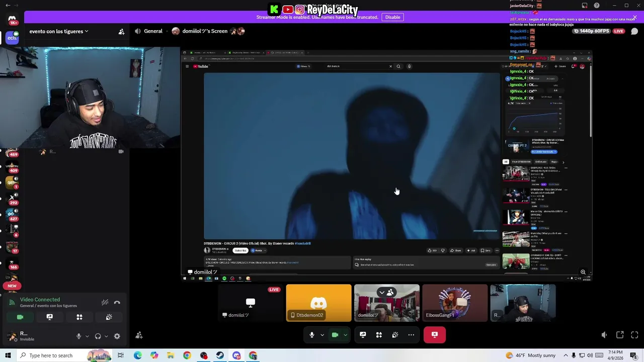644x362 pixels.
Task: Click the server with 469 badge in sidebar
Action: pyautogui.click(x=13, y=151)
